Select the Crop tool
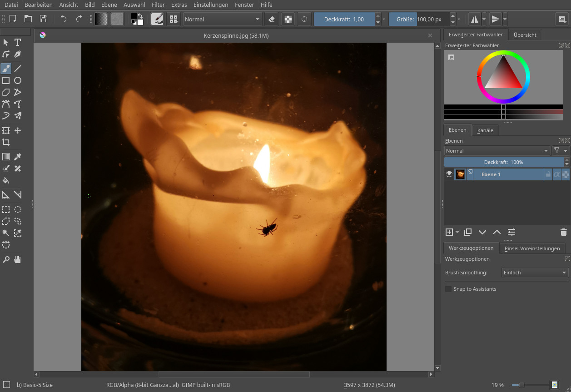This screenshot has width=571, height=392. coord(6,142)
